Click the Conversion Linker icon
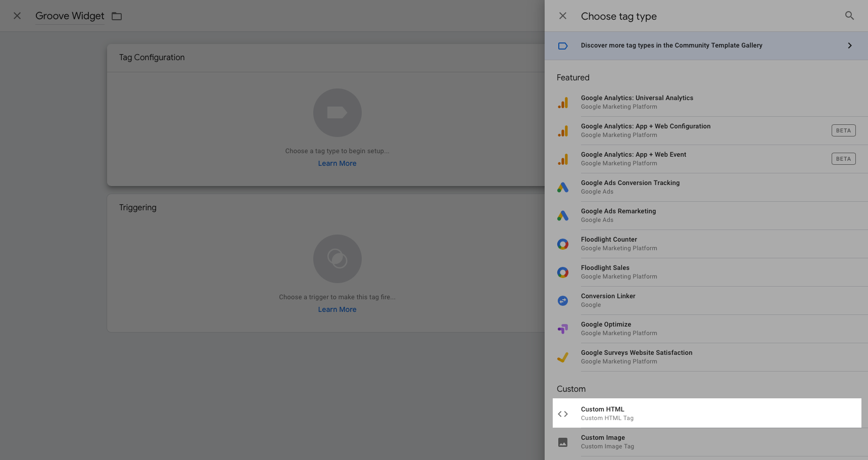Viewport: 868px width, 460px height. coord(563,301)
